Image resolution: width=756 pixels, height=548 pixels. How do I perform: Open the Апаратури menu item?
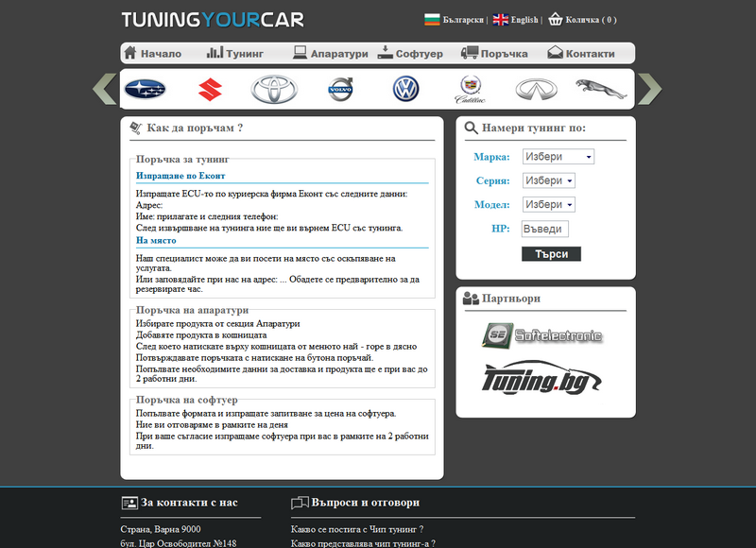(339, 54)
